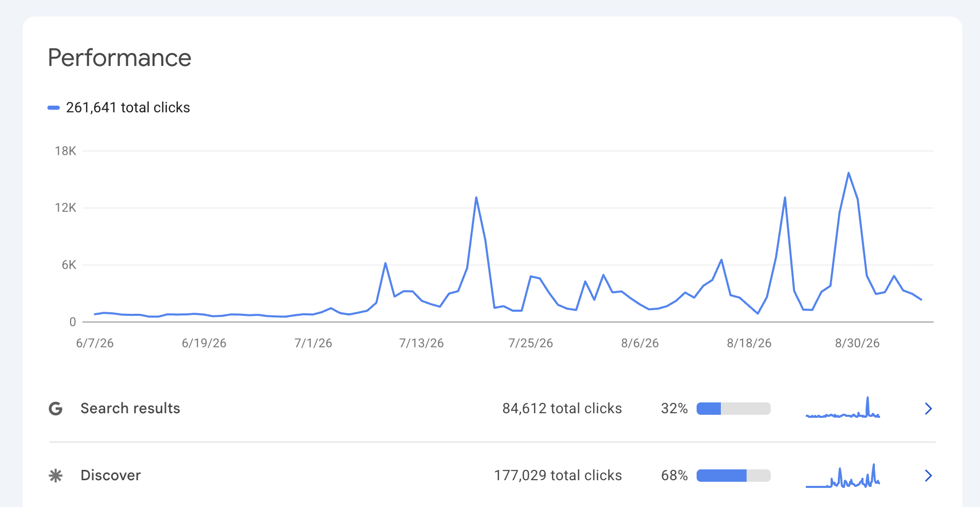Click the highest peak on the clicks chart
Screen dimensions: 980x507
[849, 173]
